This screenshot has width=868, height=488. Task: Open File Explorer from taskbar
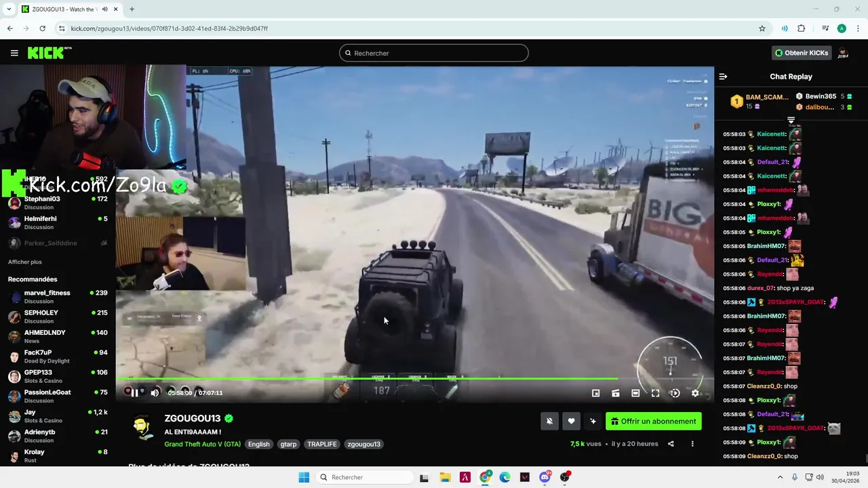tap(445, 477)
